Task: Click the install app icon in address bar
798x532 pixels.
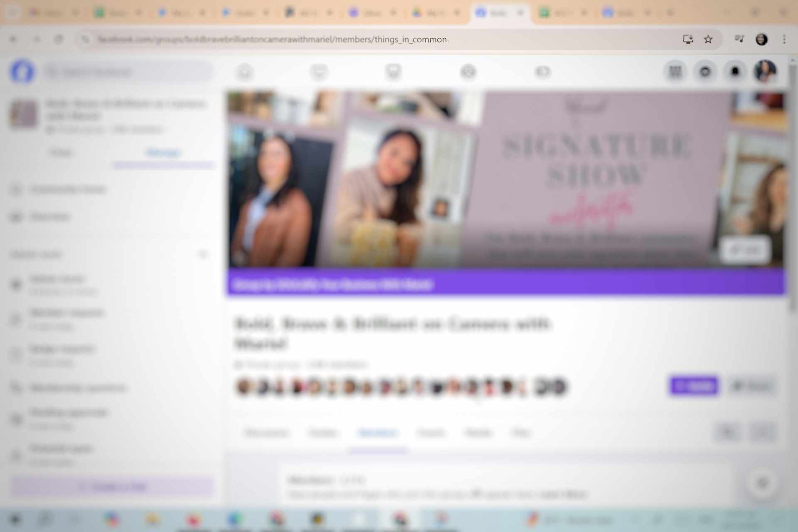Action: coord(688,39)
